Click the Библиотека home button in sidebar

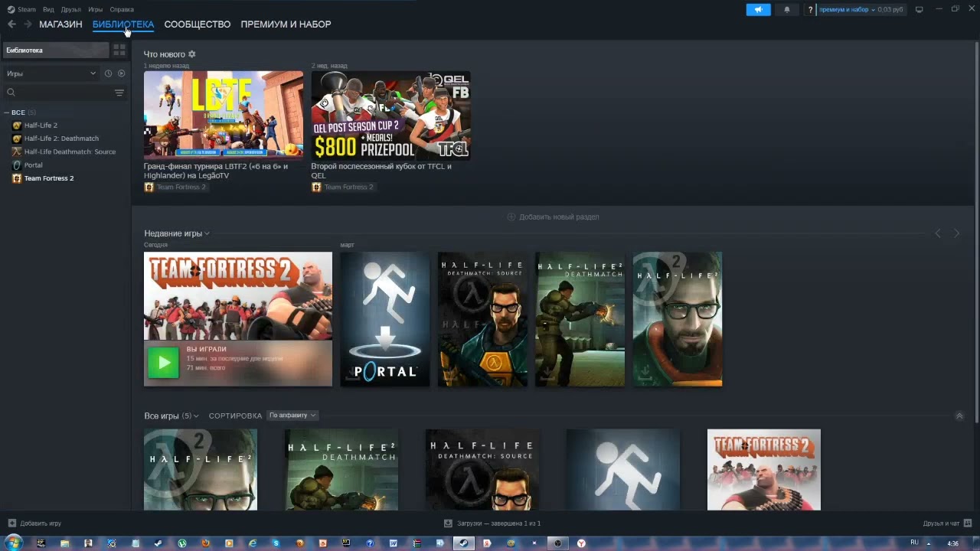56,51
